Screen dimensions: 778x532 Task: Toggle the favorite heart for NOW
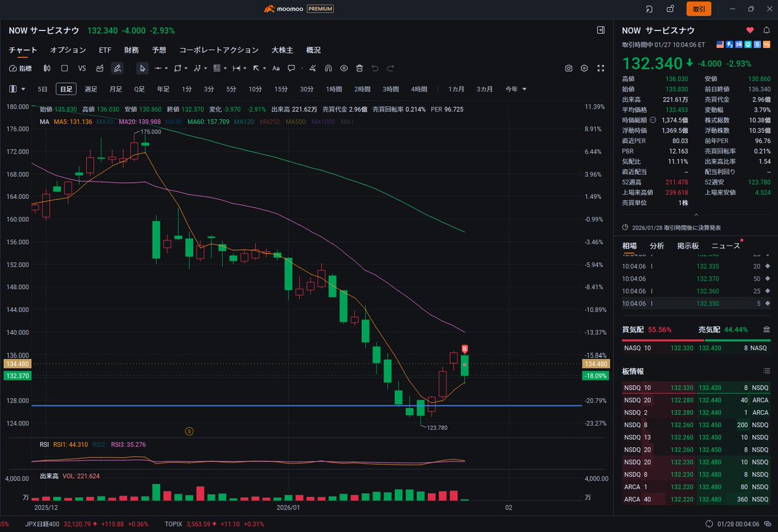pos(750,30)
